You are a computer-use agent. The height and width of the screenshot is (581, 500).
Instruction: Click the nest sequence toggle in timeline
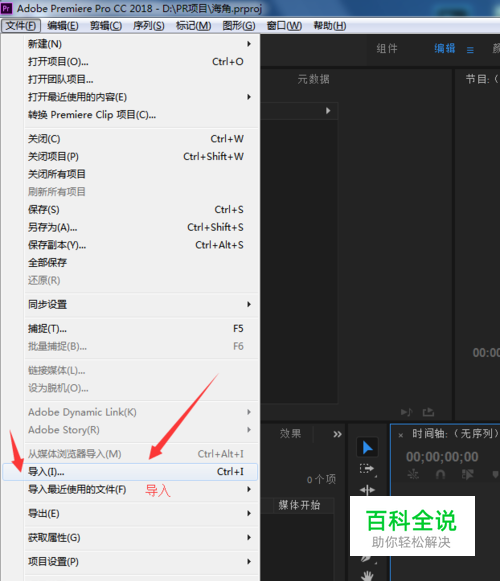[413, 474]
